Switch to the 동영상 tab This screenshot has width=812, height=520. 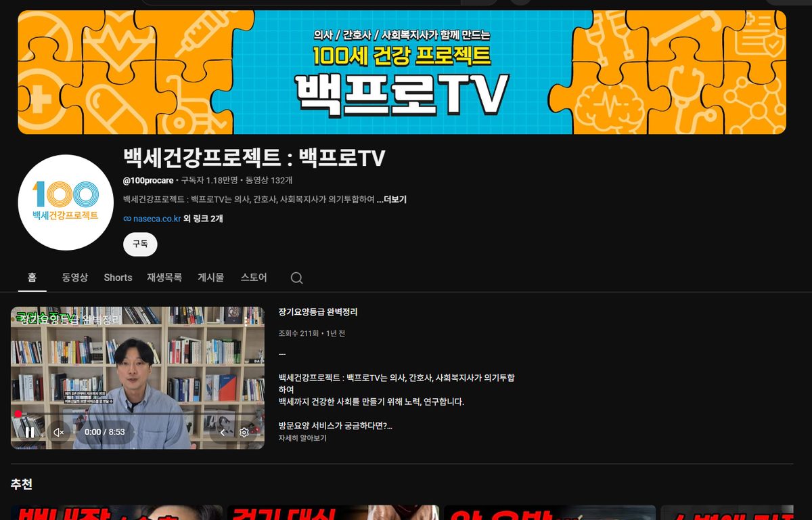(75, 278)
